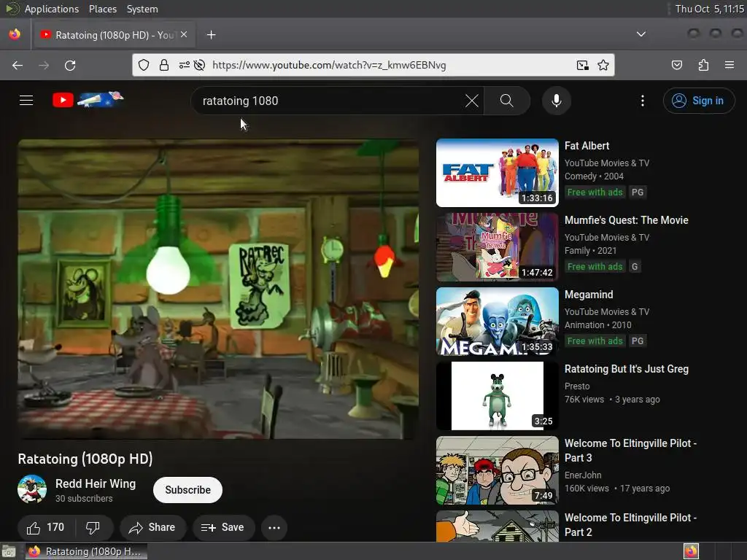Open the Megamind thumbnail
Image resolution: width=747 pixels, height=560 pixels.
point(497,321)
